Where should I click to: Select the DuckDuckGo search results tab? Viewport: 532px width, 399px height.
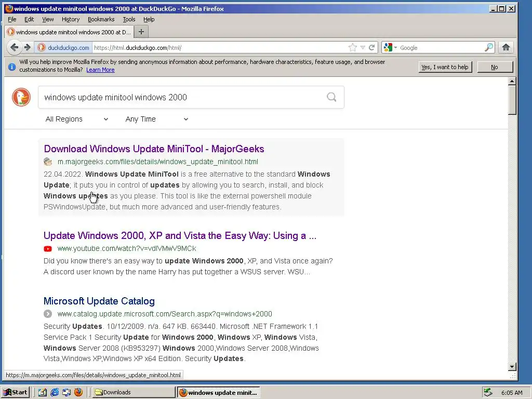point(69,32)
